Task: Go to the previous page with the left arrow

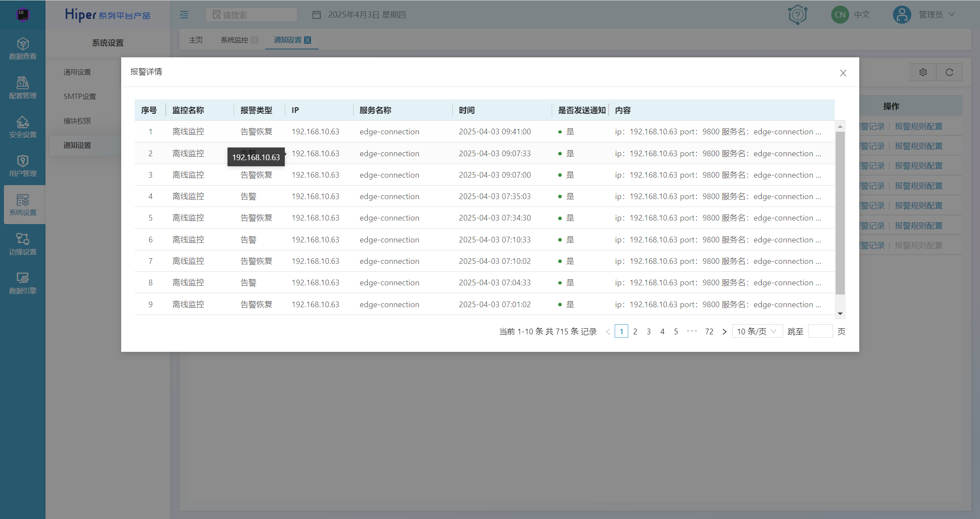Action: tap(608, 332)
